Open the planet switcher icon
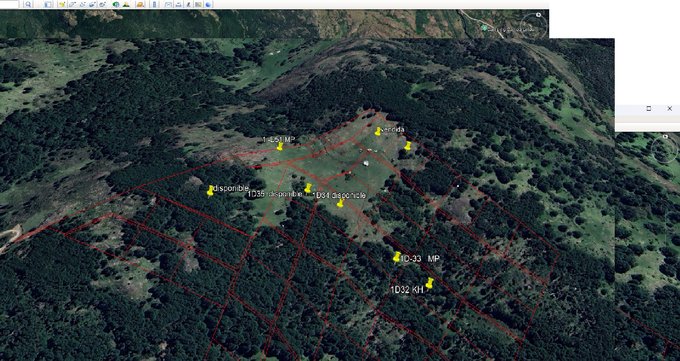This screenshot has width=680, height=361. tap(140, 4)
